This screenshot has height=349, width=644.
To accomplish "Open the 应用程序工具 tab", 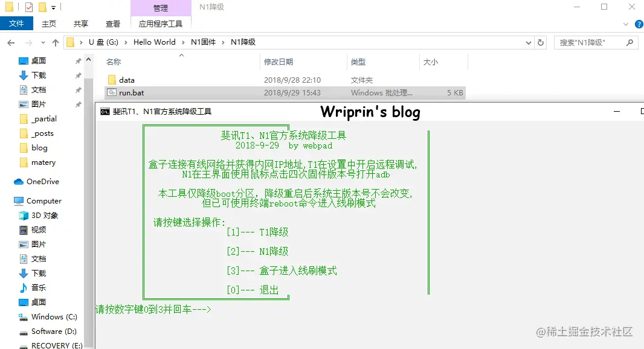I will (161, 24).
